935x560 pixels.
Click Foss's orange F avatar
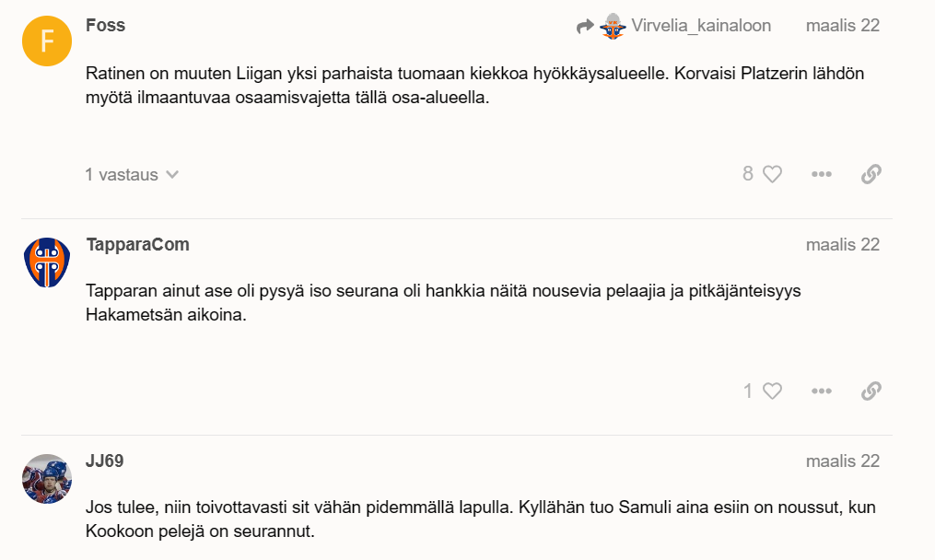pos(47,41)
